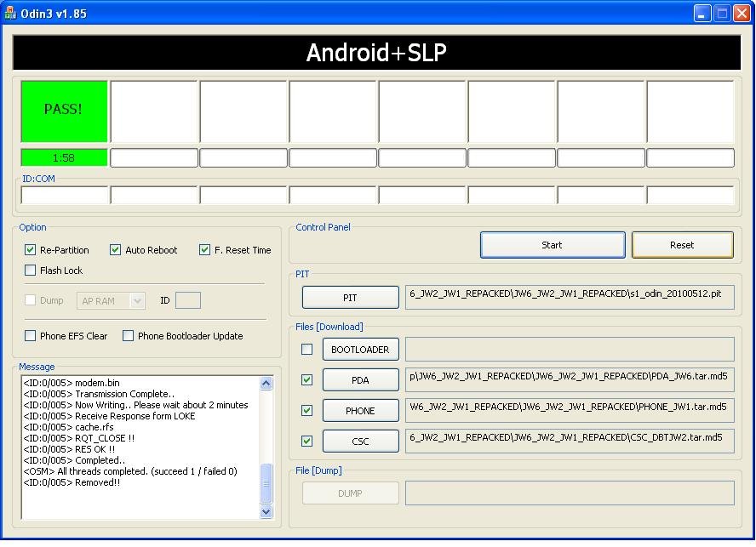756x547 pixels.
Task: Select 'Receive Response form LOKE' log line
Action: tap(109, 416)
